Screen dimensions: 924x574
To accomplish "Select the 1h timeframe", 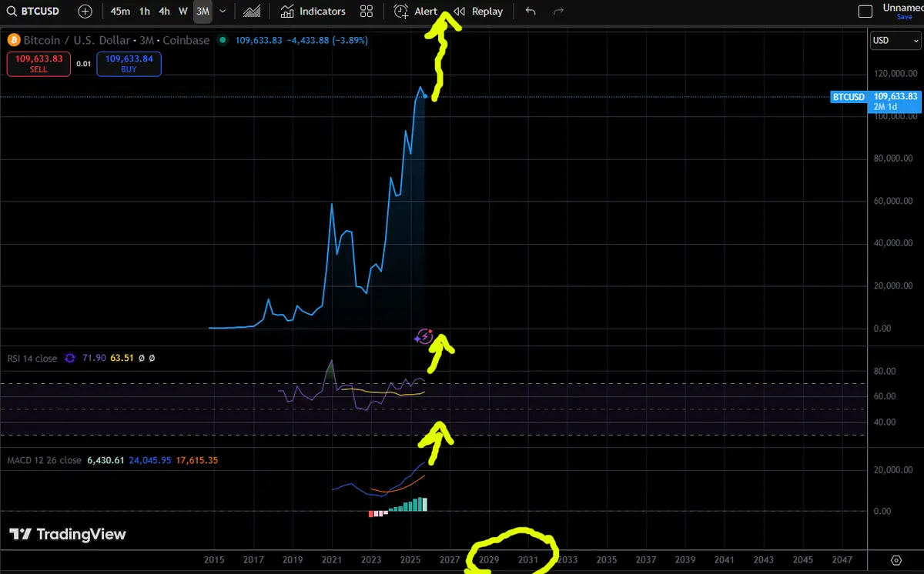I will click(x=145, y=12).
